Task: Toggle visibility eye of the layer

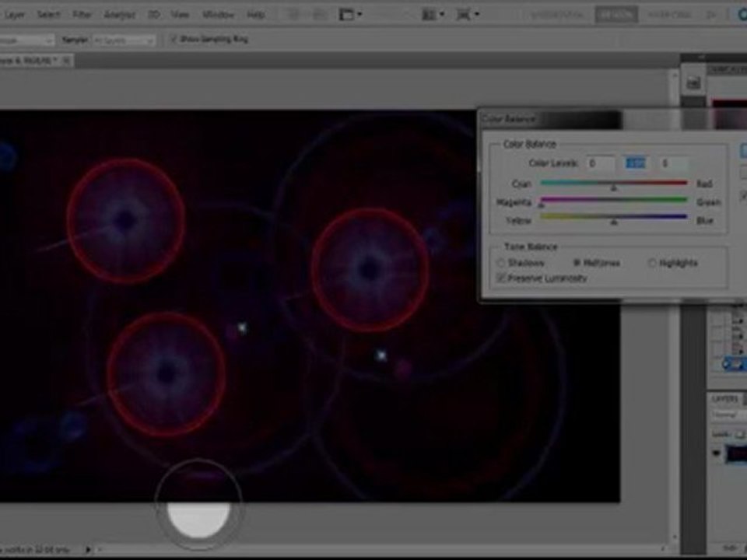Action: [x=716, y=453]
